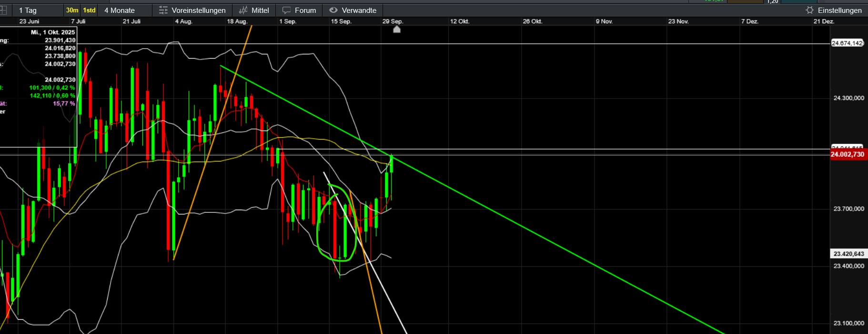The width and height of the screenshot is (868, 334).
Task: Click the 23.700,000 price axis label
Action: [x=848, y=209]
